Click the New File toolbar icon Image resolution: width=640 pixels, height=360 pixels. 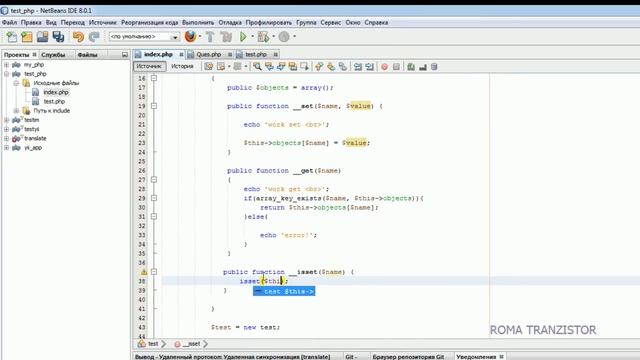pos(11,37)
